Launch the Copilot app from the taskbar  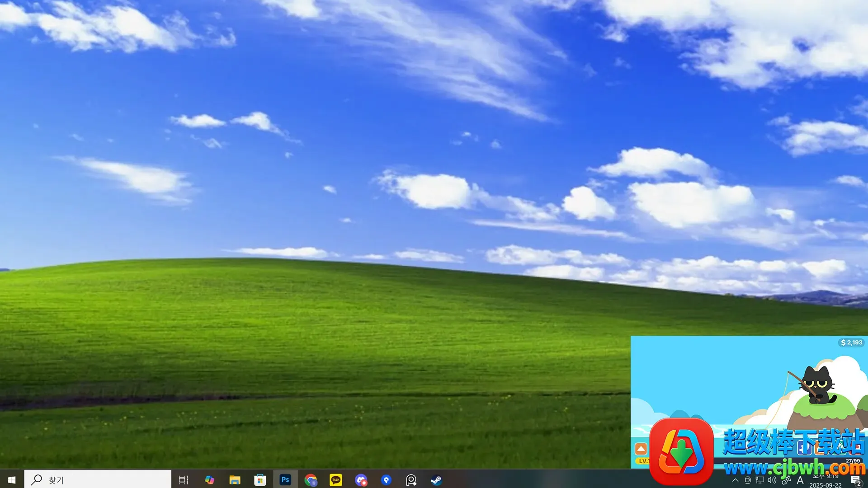point(209,480)
